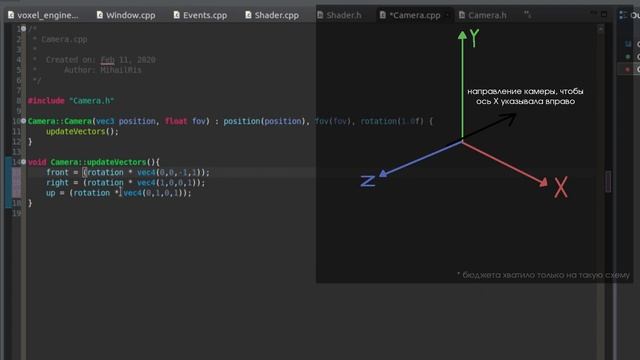Click the Shader.cpp tab file icon
This screenshot has width=640, height=360.
coord(248,15)
